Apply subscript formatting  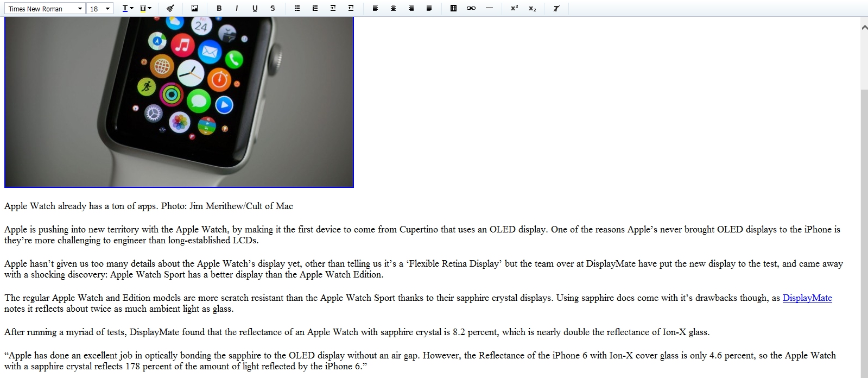[532, 8]
